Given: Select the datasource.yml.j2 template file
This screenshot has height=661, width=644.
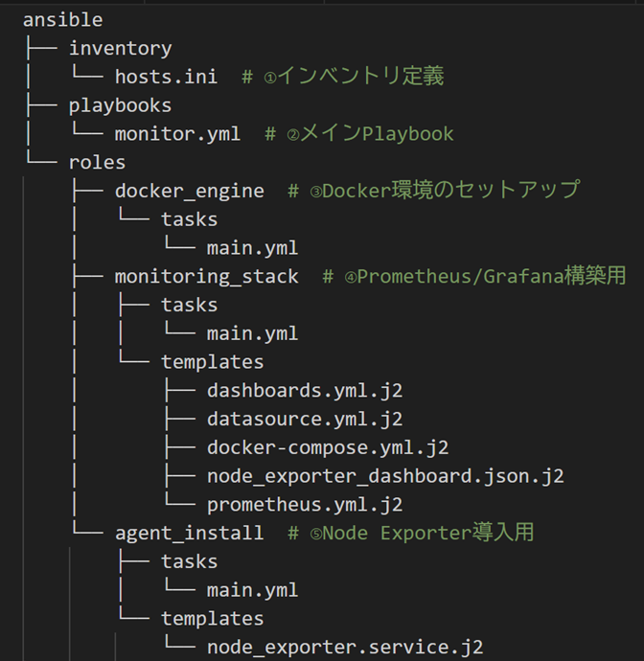Looking at the screenshot, I should pyautogui.click(x=305, y=420).
